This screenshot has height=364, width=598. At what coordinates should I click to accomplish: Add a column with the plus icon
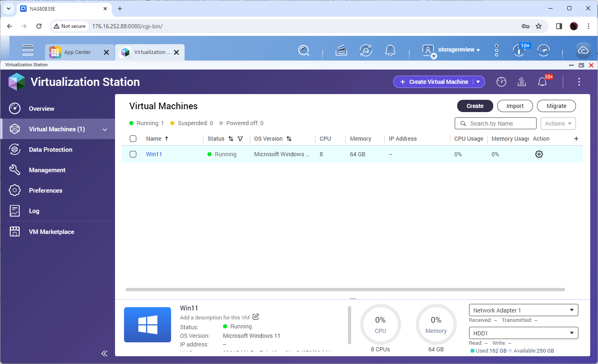576,139
